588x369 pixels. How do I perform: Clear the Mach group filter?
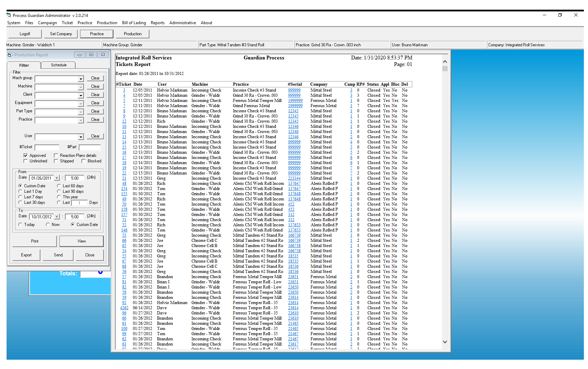click(x=95, y=78)
